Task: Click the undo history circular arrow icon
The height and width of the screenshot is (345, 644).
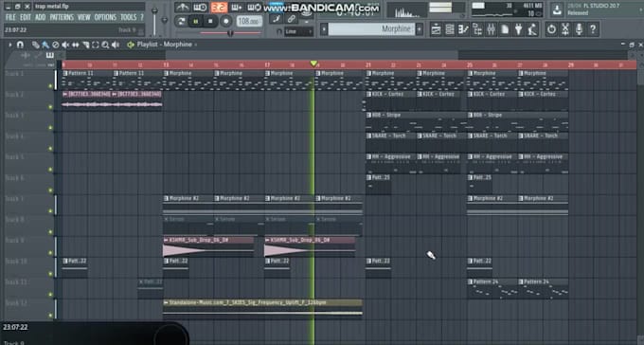Action: click(551, 29)
